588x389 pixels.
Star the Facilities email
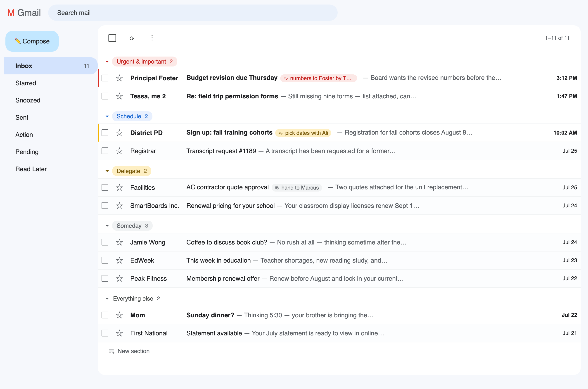pyautogui.click(x=119, y=187)
